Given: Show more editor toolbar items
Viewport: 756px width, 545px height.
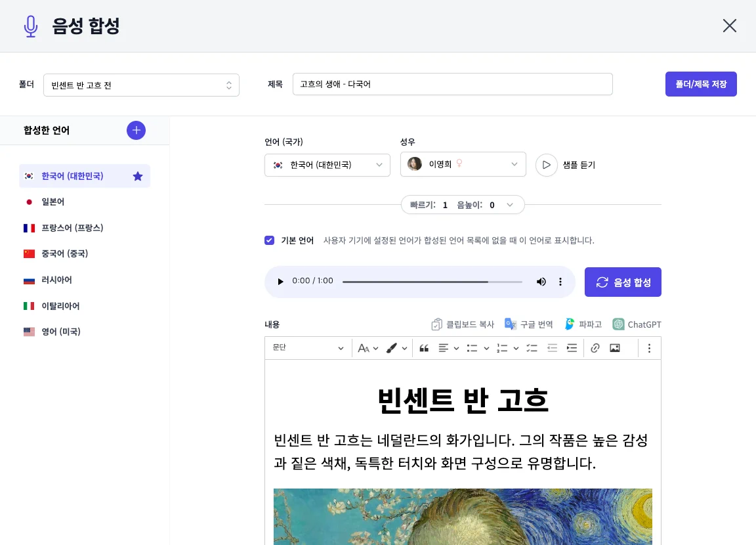Looking at the screenshot, I should [649, 348].
